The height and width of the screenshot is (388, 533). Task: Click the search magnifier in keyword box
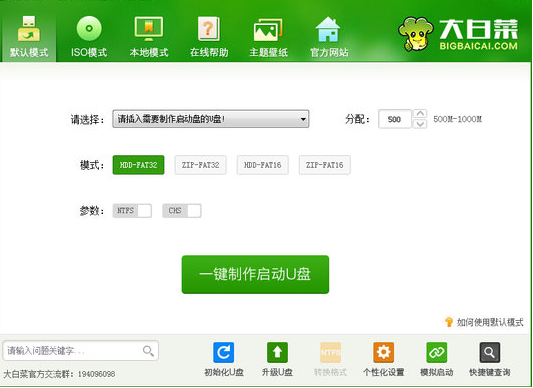coord(148,351)
